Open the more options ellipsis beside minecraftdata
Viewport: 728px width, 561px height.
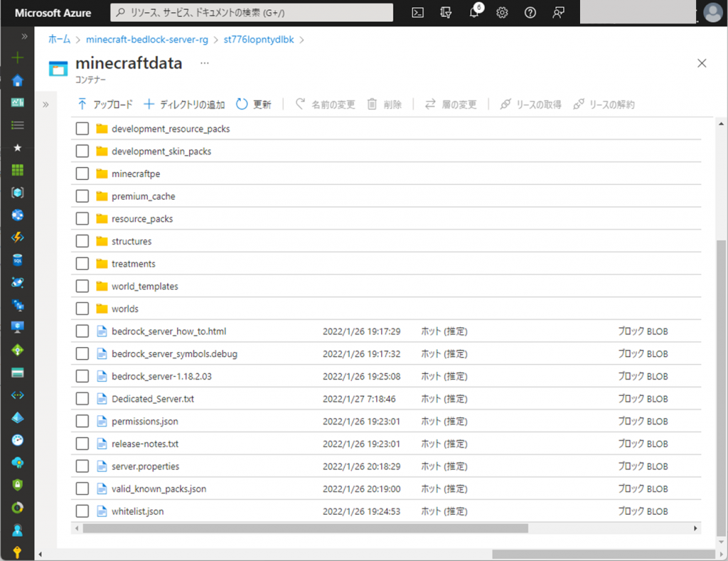point(204,63)
